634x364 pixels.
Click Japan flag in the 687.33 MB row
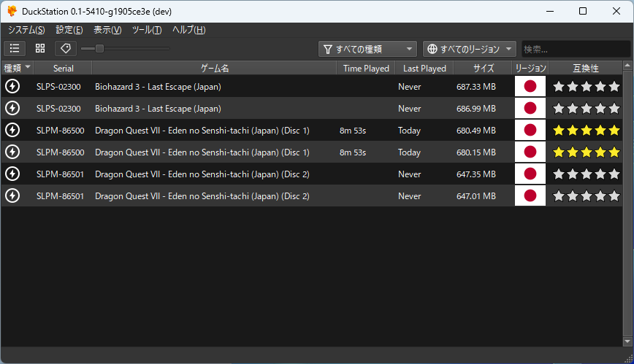(530, 86)
